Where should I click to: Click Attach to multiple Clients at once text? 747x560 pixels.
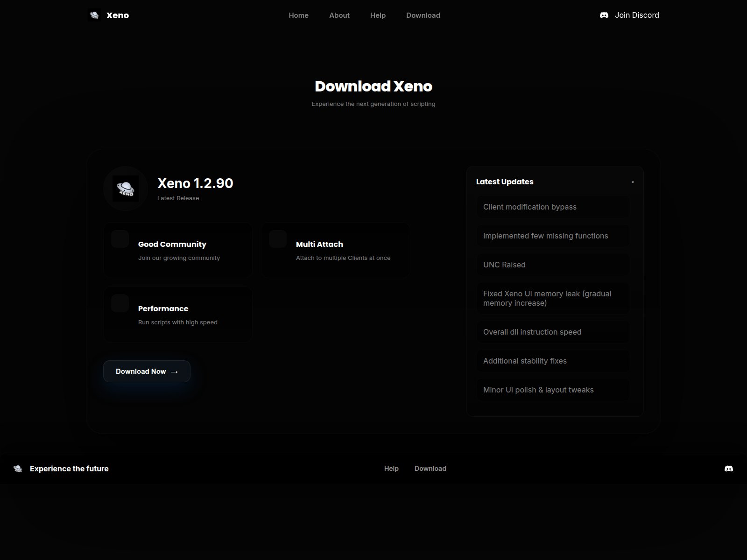tap(343, 258)
